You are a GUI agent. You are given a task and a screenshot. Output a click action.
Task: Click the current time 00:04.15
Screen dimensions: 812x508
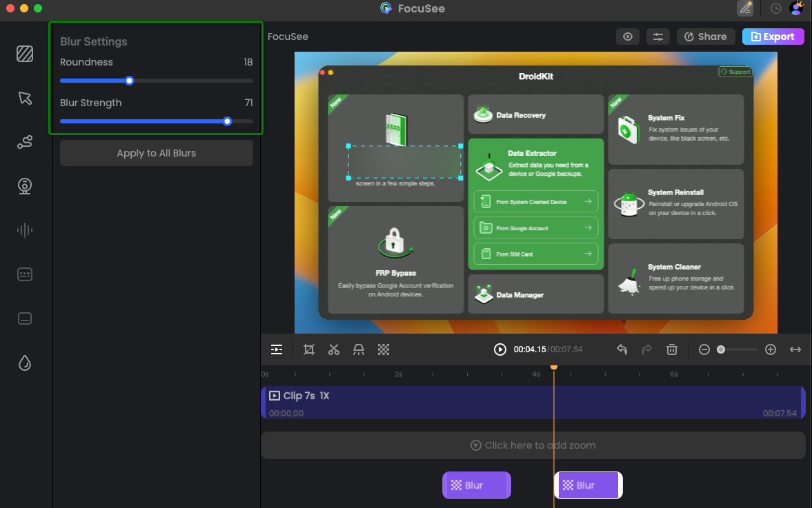coord(530,349)
